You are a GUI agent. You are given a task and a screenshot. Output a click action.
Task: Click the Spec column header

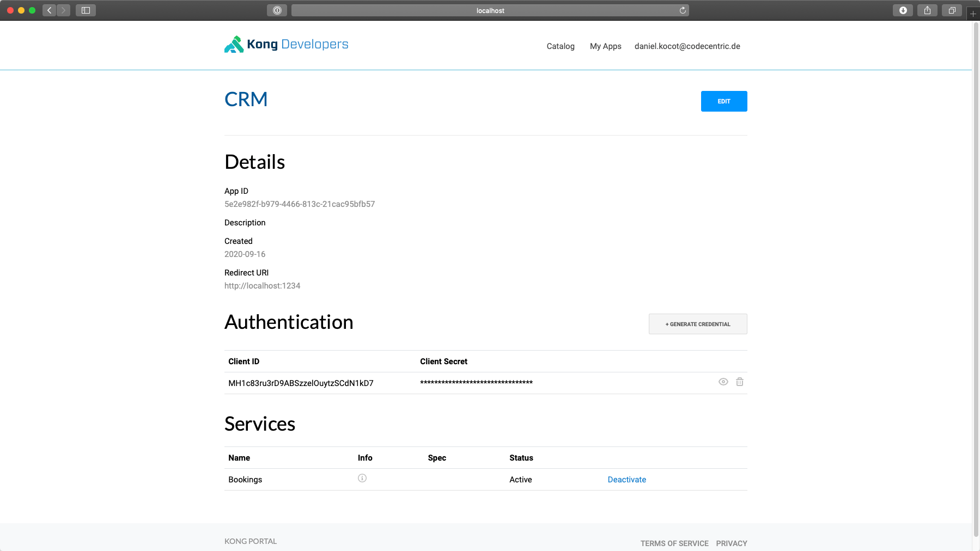click(437, 458)
